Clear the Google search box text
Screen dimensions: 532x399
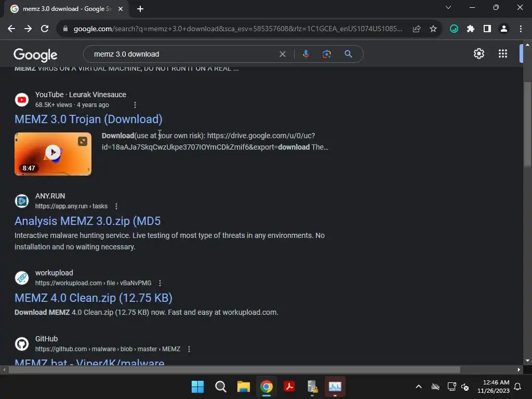(x=282, y=54)
